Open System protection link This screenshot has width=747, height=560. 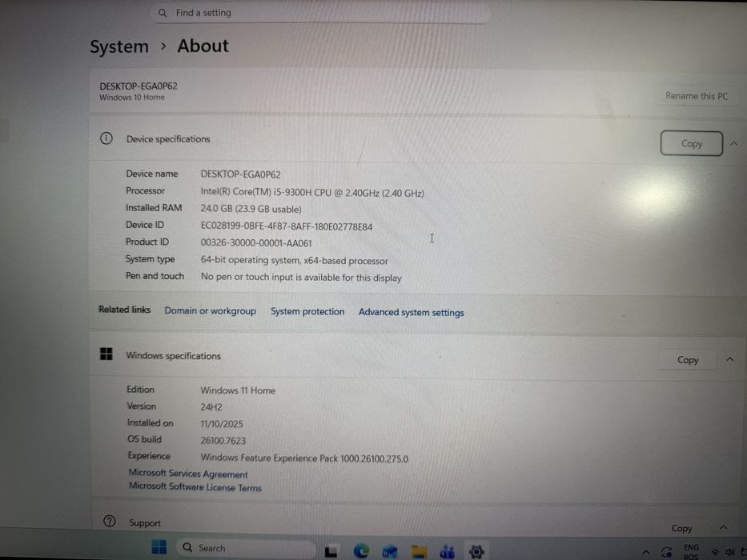pos(307,311)
